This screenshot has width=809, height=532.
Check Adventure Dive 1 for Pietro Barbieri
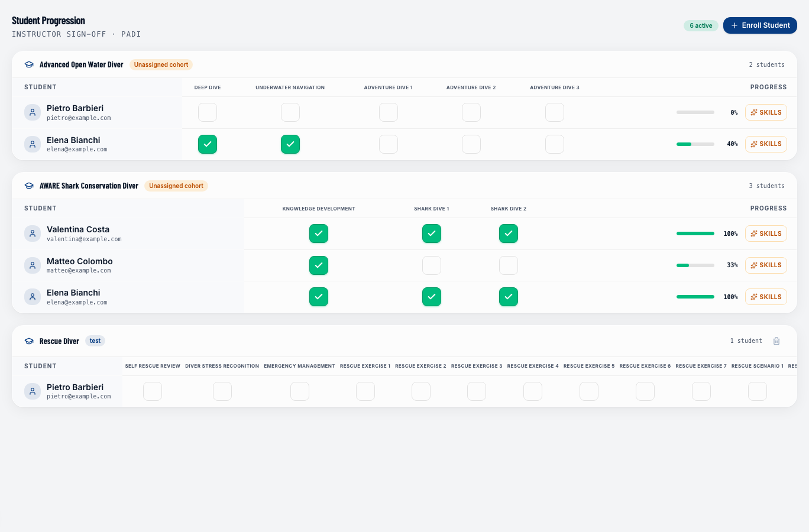(389, 112)
